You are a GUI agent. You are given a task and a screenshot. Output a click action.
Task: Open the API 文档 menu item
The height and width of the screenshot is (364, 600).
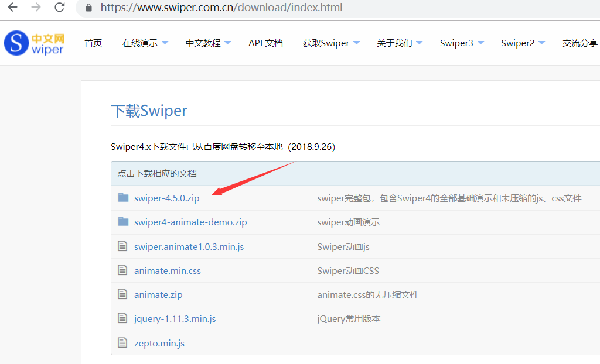265,43
